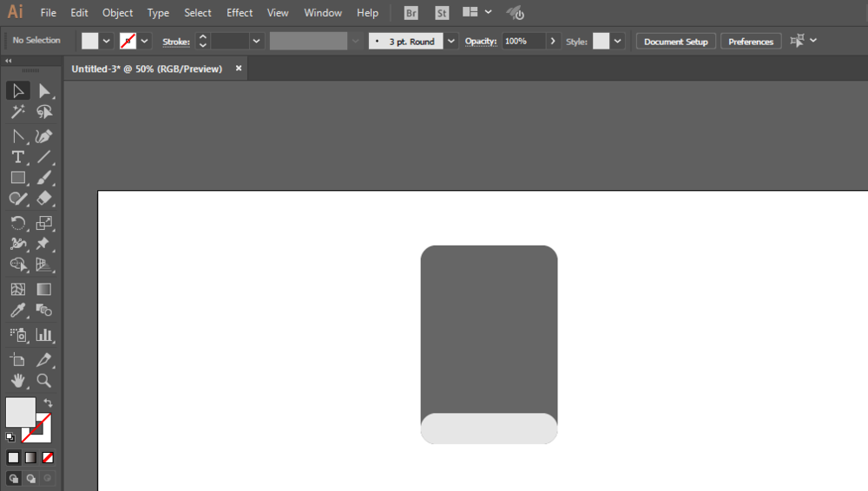868x491 pixels.
Task: Select the Hand tool
Action: pos(17,380)
